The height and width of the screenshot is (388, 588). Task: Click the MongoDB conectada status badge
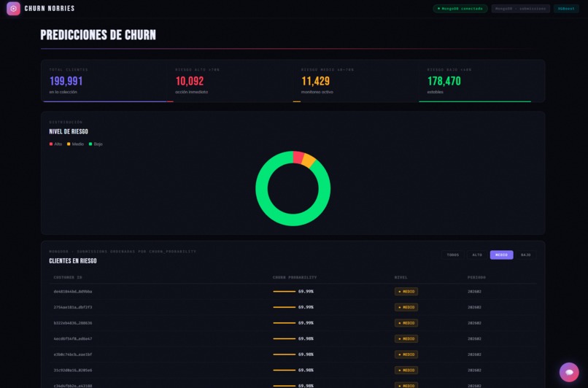coord(460,9)
